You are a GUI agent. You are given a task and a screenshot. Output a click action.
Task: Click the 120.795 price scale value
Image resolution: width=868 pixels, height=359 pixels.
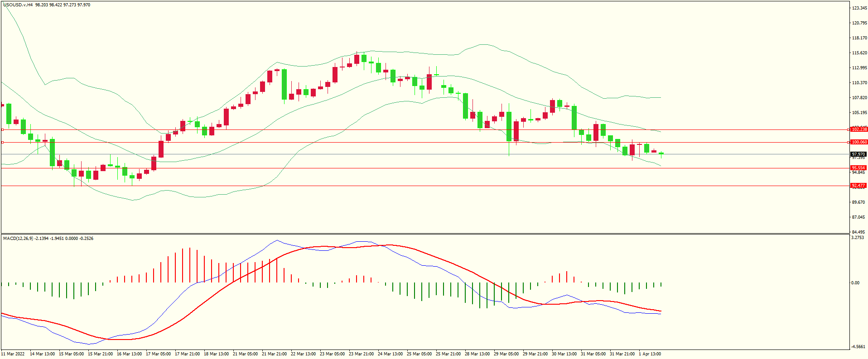859,23
